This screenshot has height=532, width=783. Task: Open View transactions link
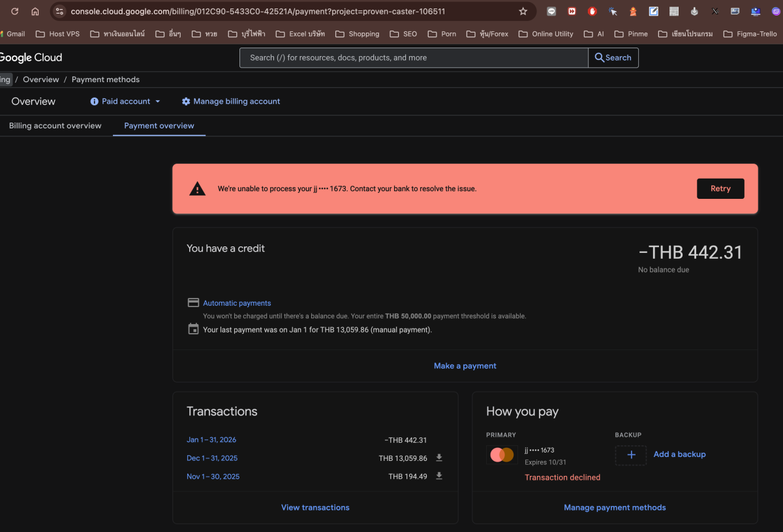pos(315,507)
